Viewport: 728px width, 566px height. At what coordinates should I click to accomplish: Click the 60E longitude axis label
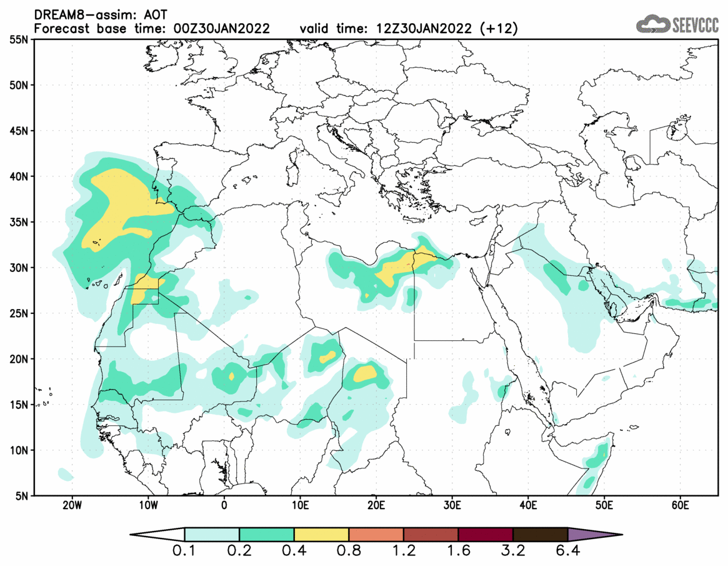[x=680, y=505]
